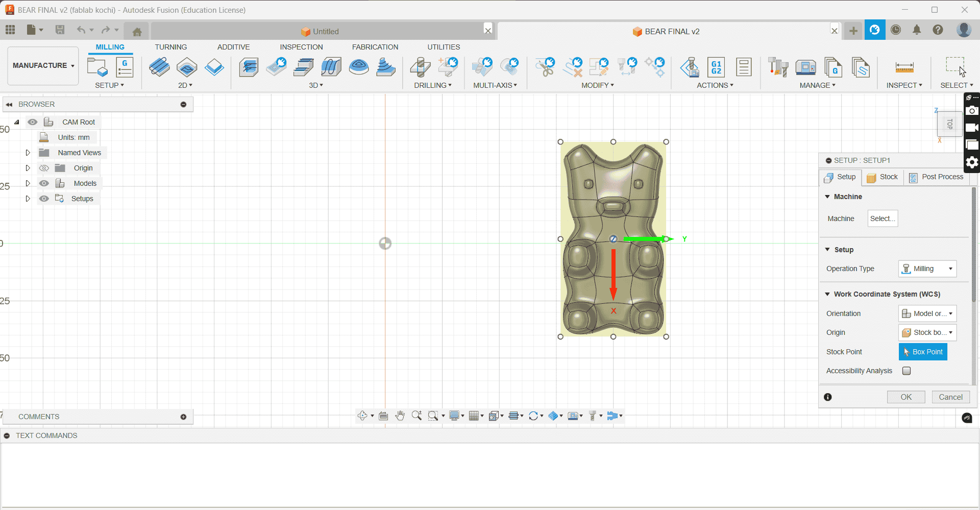Image resolution: width=980 pixels, height=510 pixels.
Task: Open the Data Panel grid icon
Action: [x=10, y=30]
